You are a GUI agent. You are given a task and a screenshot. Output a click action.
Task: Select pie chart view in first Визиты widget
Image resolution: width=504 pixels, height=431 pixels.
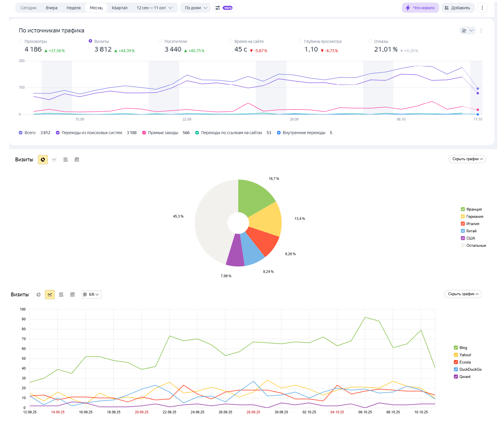43,160
